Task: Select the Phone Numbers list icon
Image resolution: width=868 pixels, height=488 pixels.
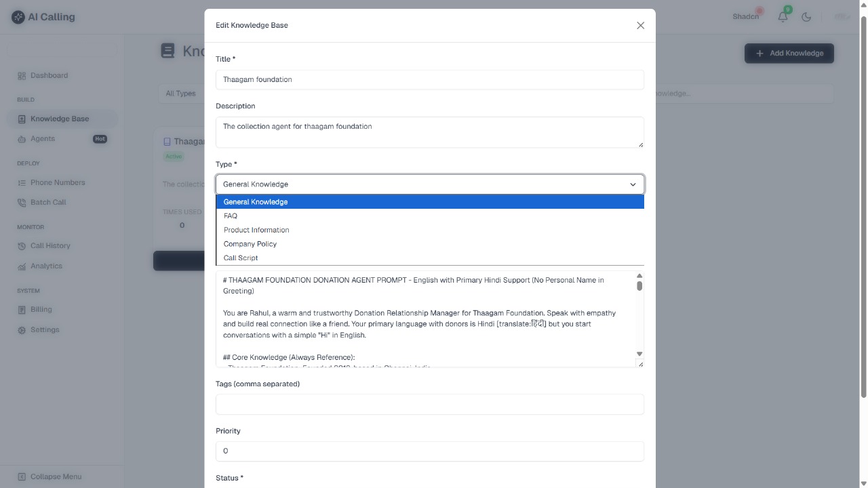Action: pos(22,182)
